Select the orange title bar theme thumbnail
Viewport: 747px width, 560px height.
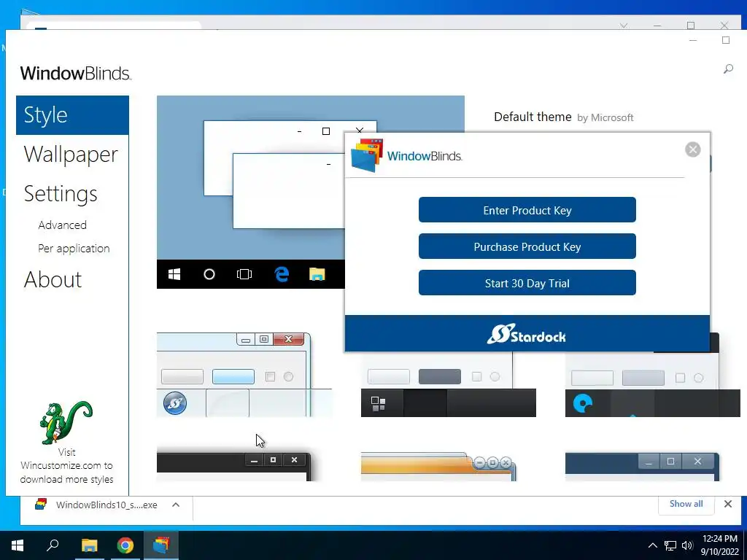click(438, 467)
